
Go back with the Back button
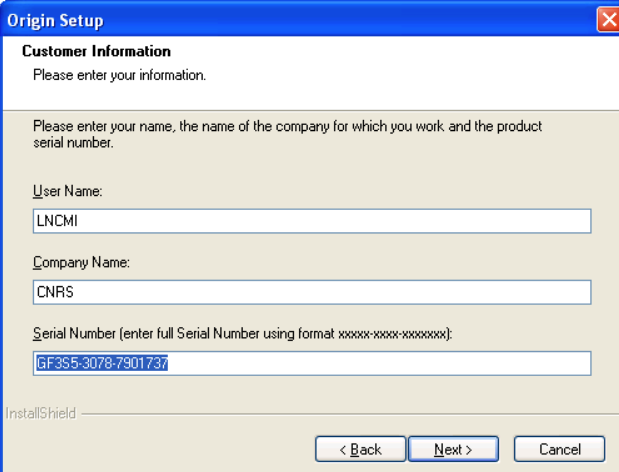(x=362, y=449)
